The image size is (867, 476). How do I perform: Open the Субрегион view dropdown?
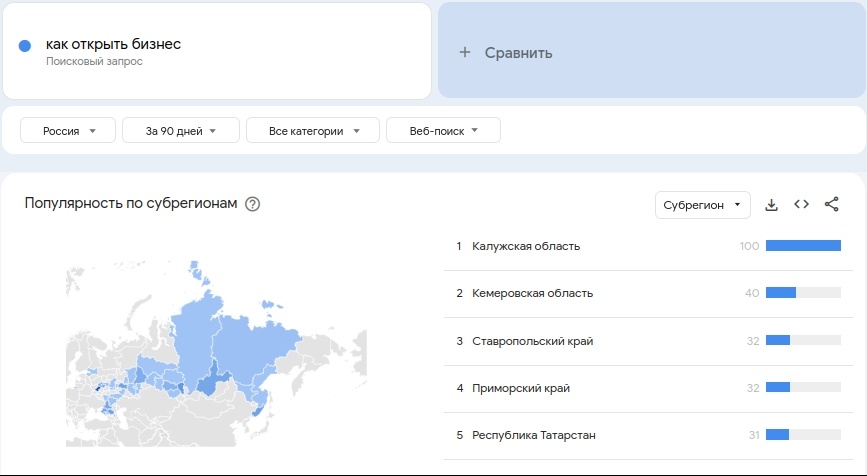click(x=703, y=205)
